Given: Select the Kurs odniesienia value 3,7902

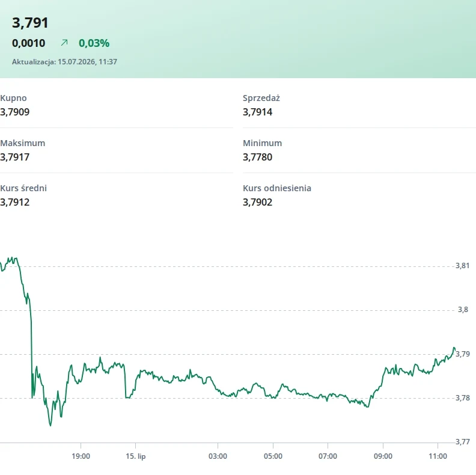Looking at the screenshot, I should [257, 202].
